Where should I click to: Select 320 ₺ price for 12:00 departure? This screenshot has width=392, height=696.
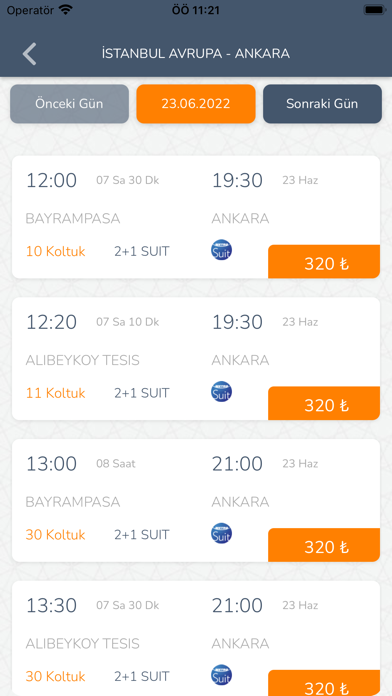[324, 262]
